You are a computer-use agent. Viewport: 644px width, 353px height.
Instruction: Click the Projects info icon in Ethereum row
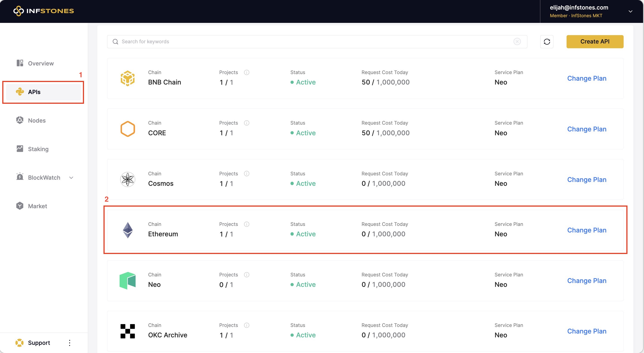click(247, 224)
